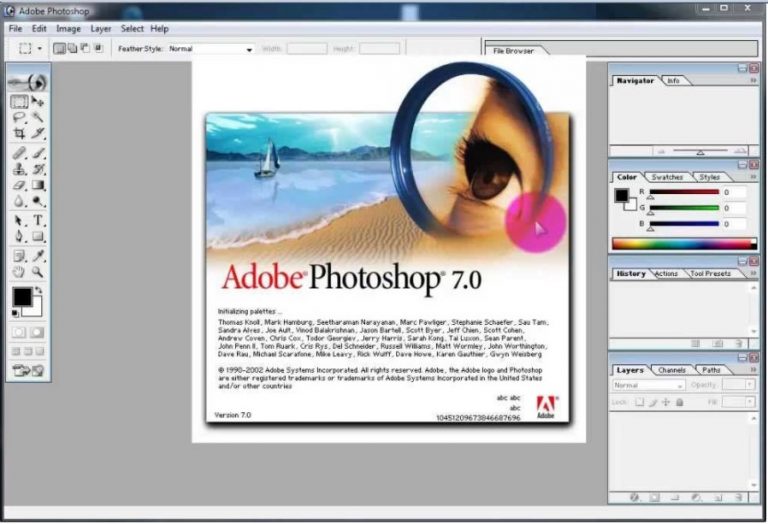Open the Edit menu

[39, 28]
